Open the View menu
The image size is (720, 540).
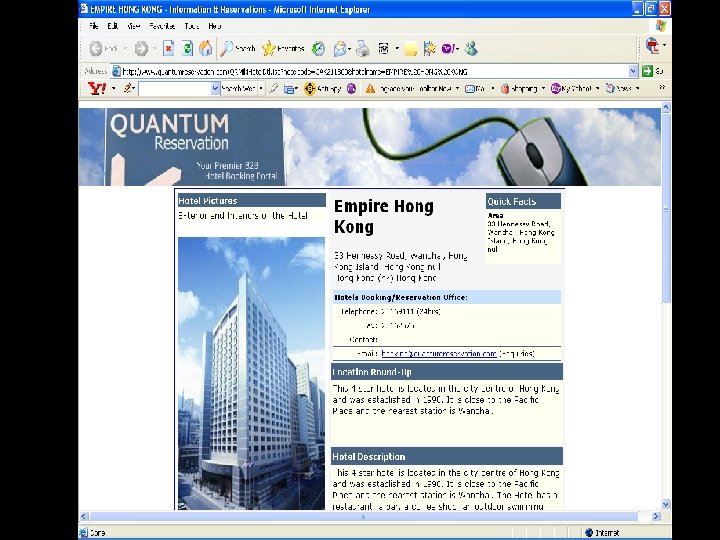point(133,26)
